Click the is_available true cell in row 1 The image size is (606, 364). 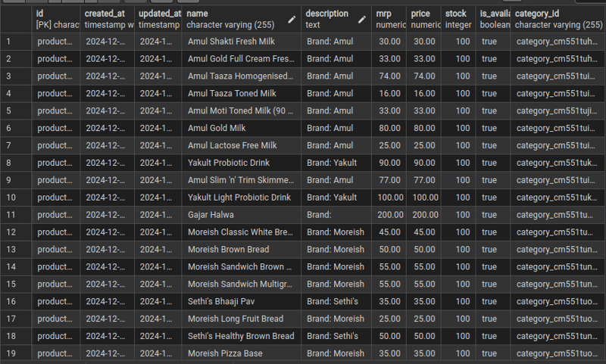coord(493,42)
